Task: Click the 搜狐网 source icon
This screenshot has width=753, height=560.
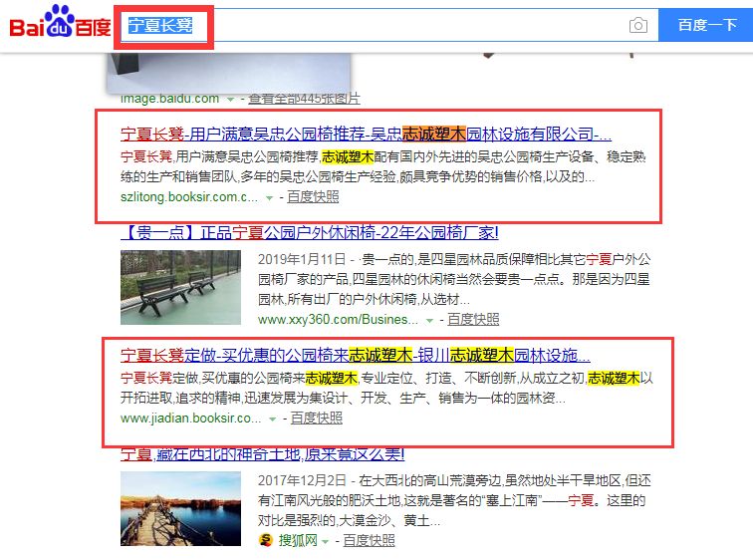Action: pos(266,541)
